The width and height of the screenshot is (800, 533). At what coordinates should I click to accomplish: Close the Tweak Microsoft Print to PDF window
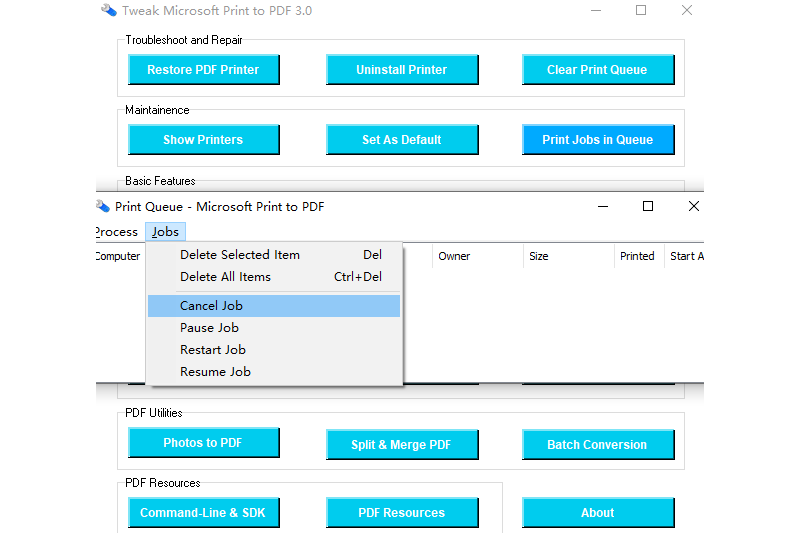pos(687,10)
